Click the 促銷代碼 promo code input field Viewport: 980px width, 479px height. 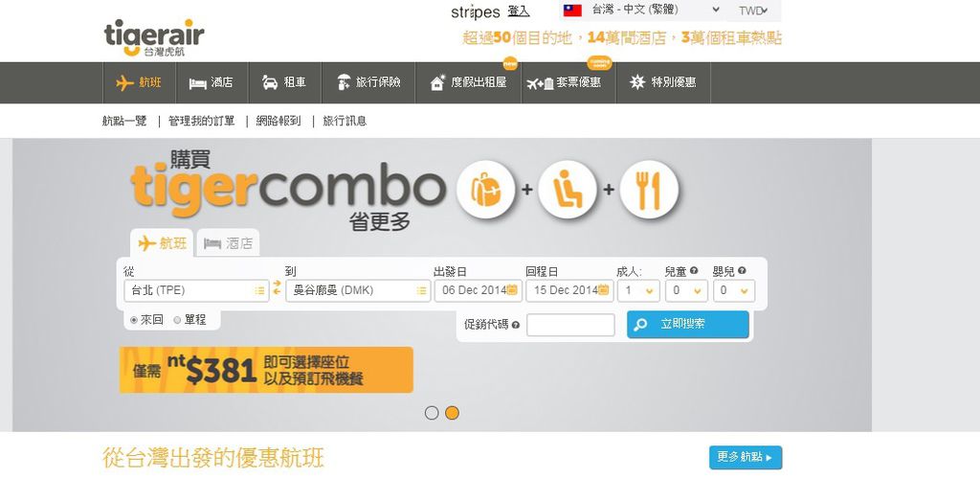click(570, 325)
